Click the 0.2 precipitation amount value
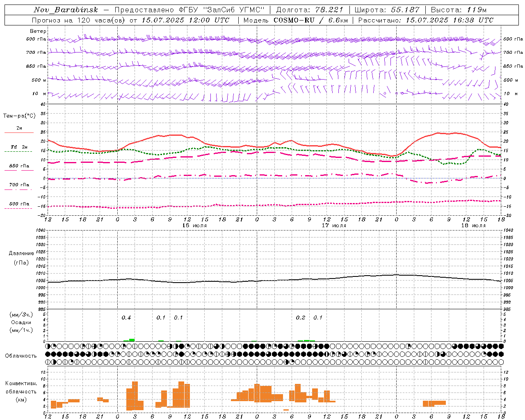 [x=301, y=318]
